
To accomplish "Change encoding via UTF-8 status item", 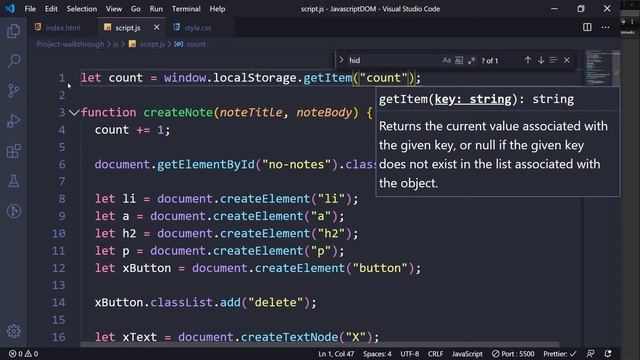I will (x=410, y=354).
